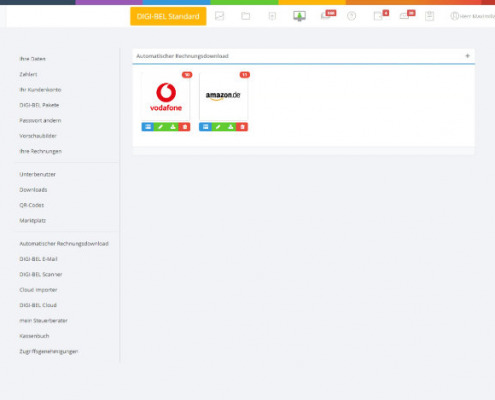
Task: Click the Automatischer Rechnungsdownload panel heading
Action: 182,56
